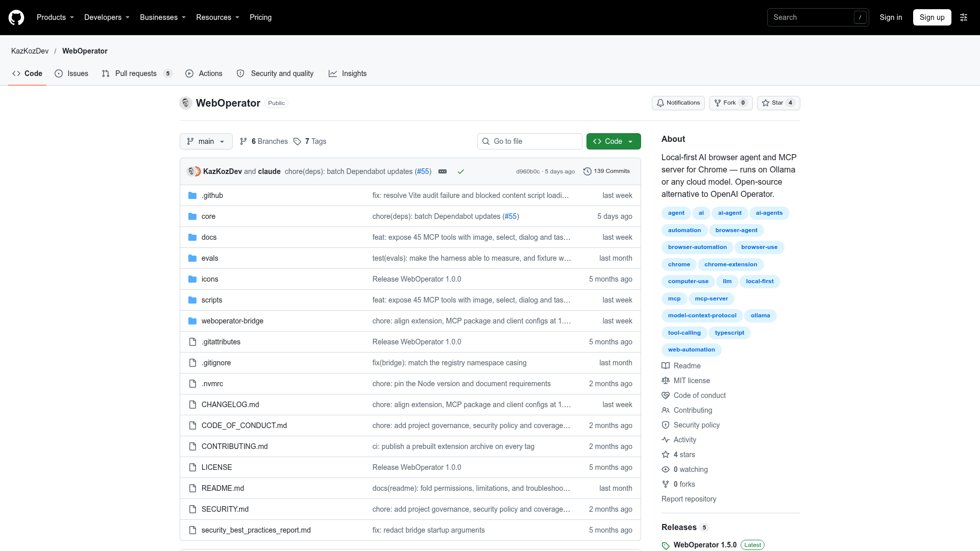Click the Sign in link

(891, 17)
